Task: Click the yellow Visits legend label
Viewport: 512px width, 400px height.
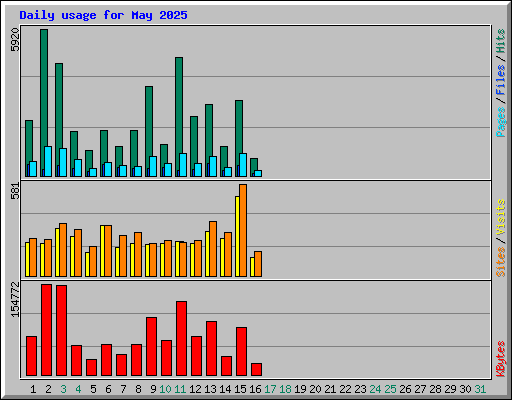Action: click(501, 217)
